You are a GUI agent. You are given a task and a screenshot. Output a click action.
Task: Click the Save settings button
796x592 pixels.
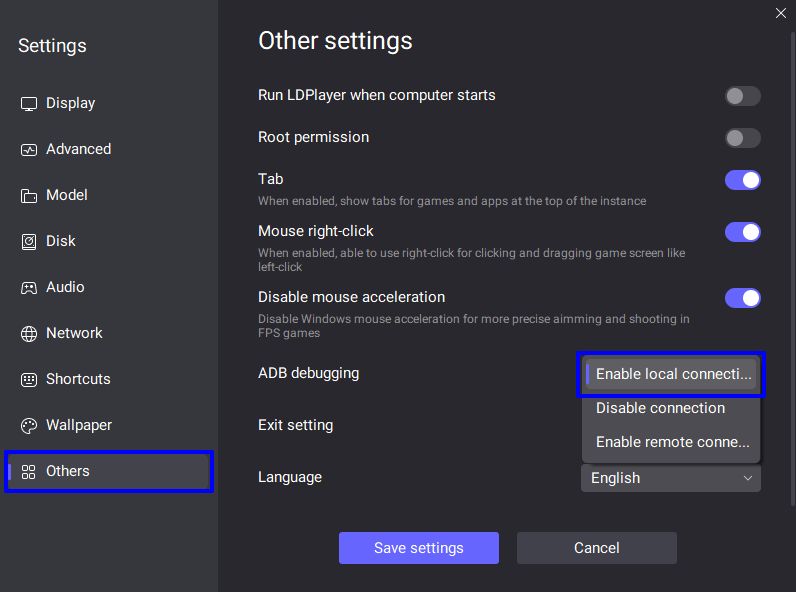(419, 548)
